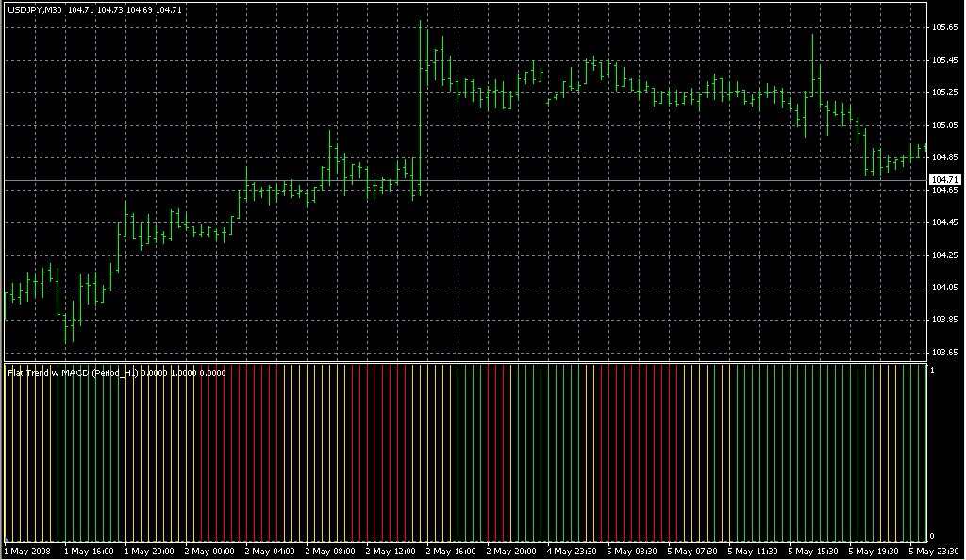966x560 pixels.
Task: Click the 5 May 07:30 time label
Action: click(692, 551)
